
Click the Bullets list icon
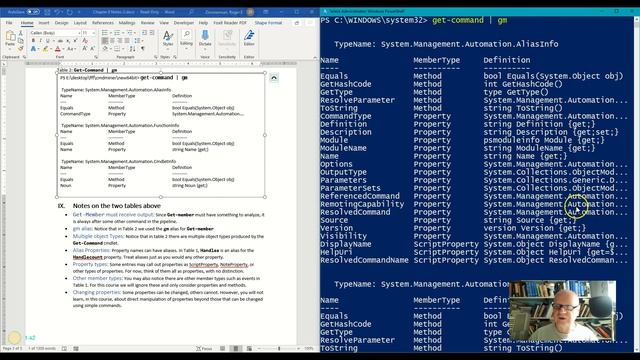(105, 33)
